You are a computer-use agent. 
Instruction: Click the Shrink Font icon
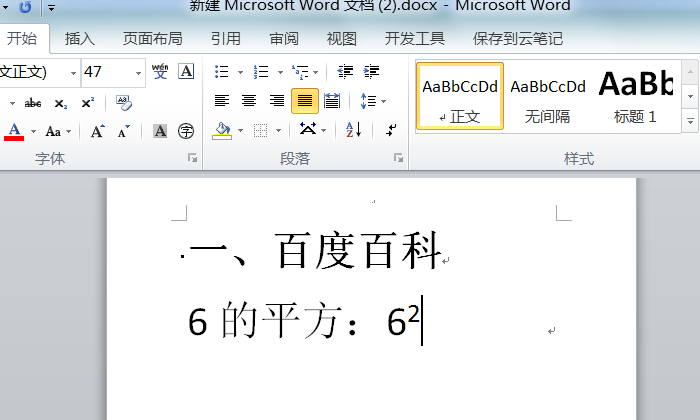(x=124, y=132)
